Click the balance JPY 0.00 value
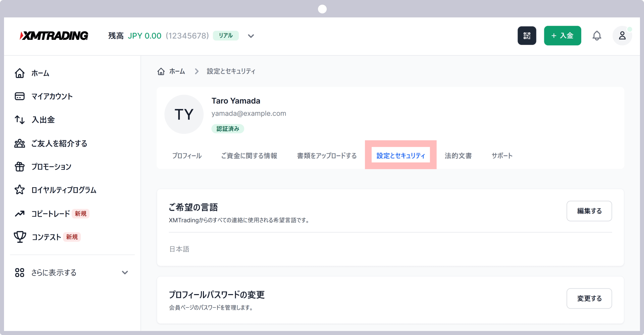This screenshot has height=335, width=644. (x=145, y=36)
